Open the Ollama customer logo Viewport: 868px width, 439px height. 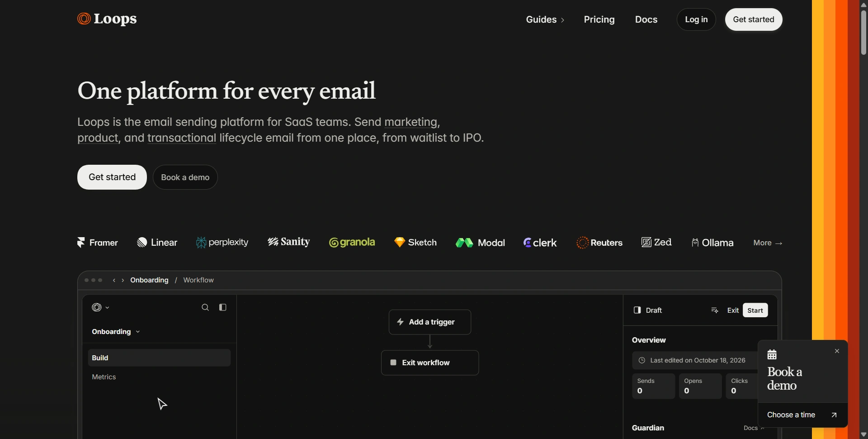click(712, 243)
